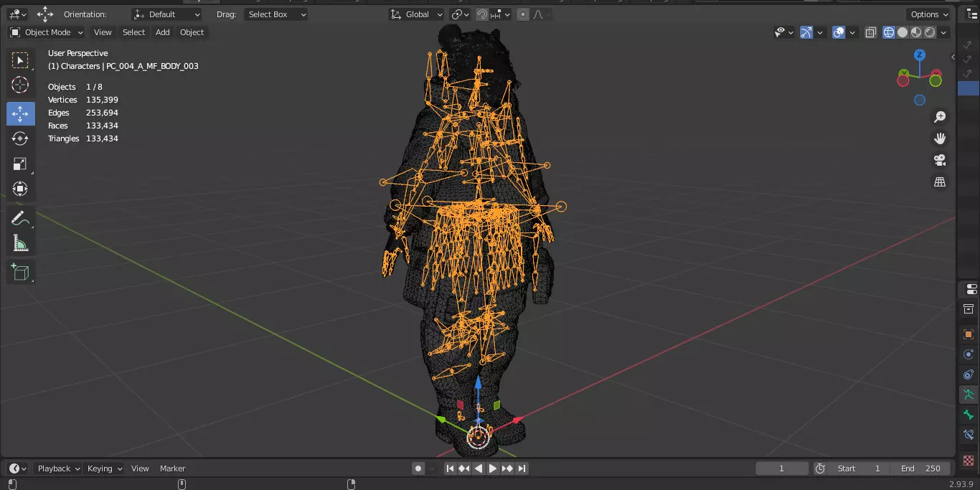
Task: Switch perspective/orthographic with grid icon
Action: tap(940, 182)
